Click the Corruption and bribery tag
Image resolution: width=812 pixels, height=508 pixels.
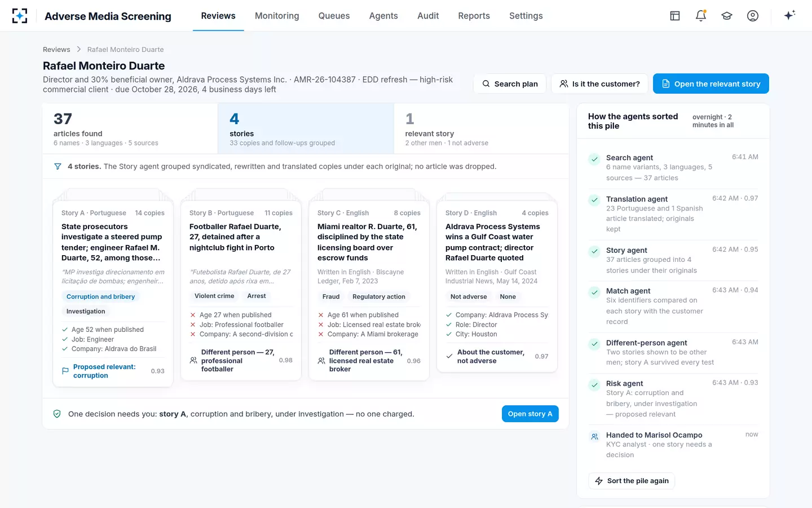point(100,296)
